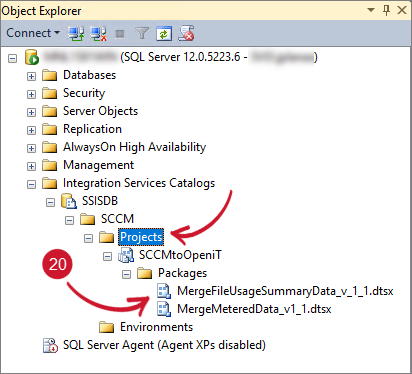Select Server Objects label
The image size is (412, 374).
click(x=100, y=111)
